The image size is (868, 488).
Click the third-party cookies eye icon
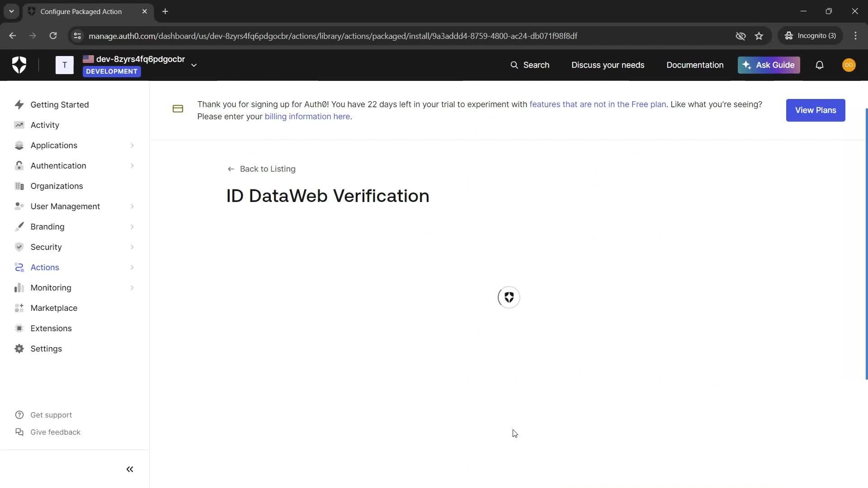click(741, 36)
